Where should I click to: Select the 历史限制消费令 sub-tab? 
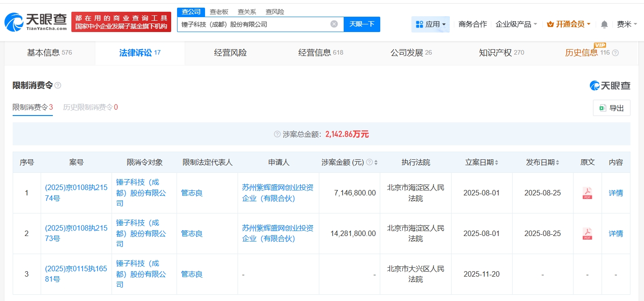(90, 107)
